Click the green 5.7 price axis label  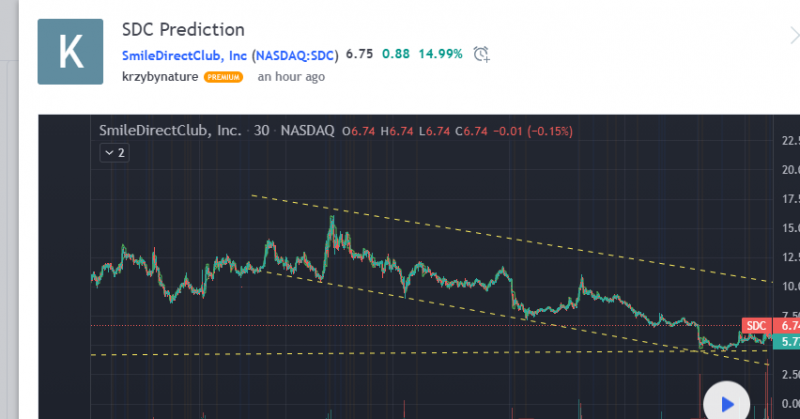coord(789,342)
